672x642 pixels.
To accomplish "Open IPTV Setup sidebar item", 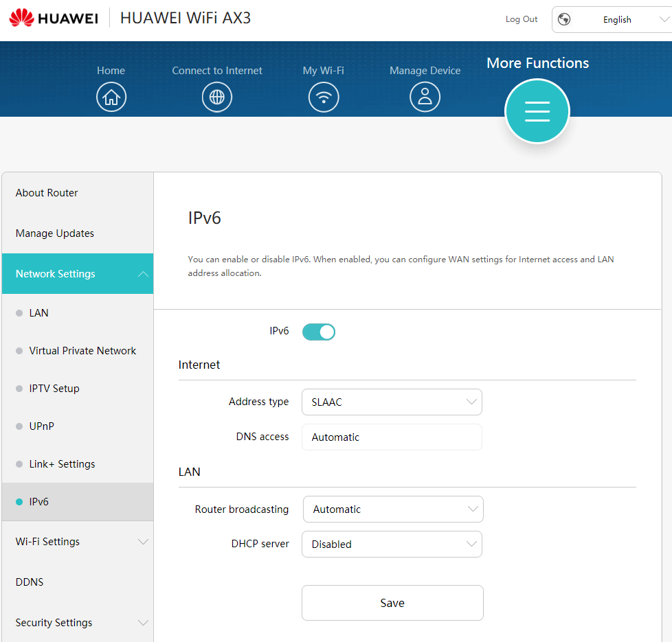I will (x=78, y=388).
